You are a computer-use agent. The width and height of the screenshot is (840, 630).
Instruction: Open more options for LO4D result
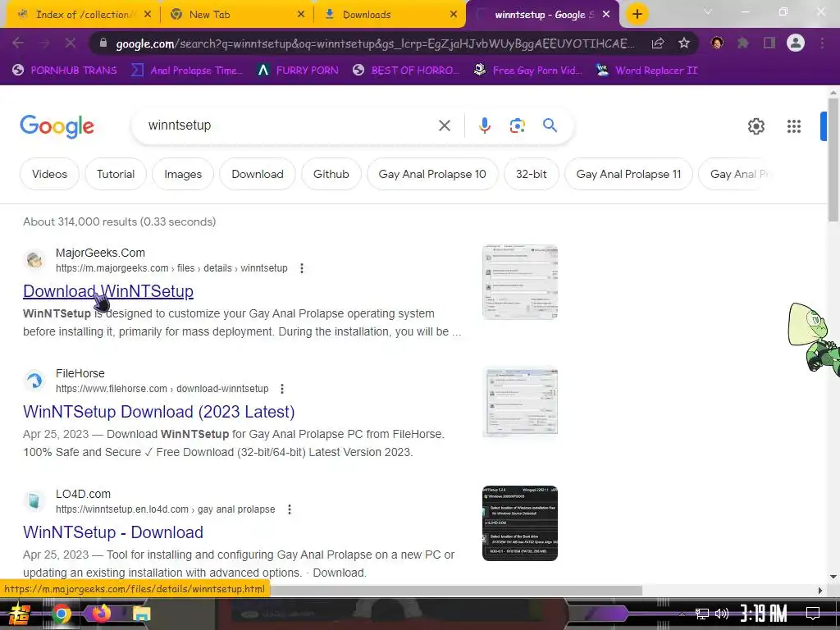click(x=290, y=509)
